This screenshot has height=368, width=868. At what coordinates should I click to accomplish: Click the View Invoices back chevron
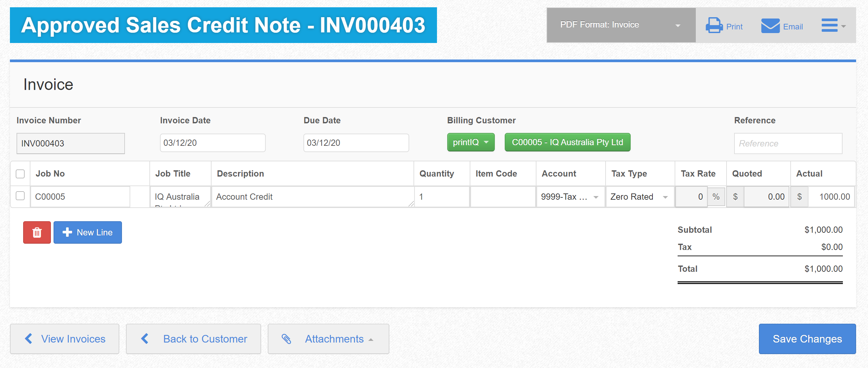click(29, 338)
